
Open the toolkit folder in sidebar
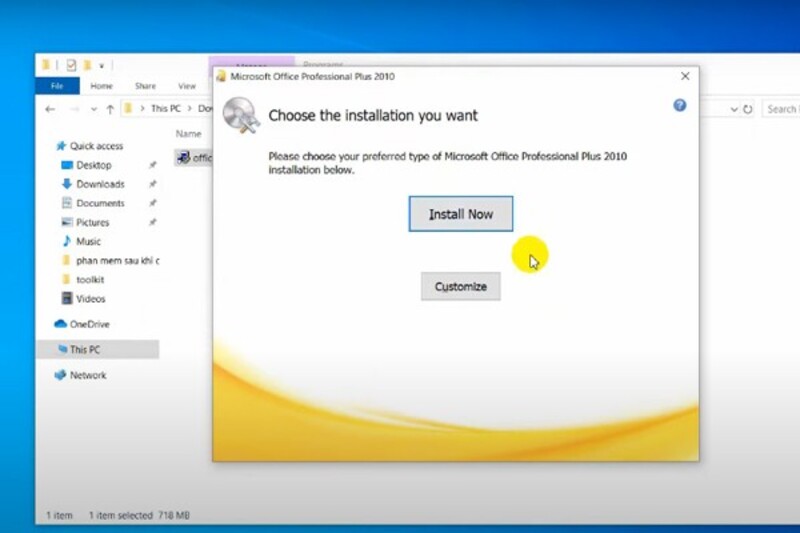click(x=90, y=280)
